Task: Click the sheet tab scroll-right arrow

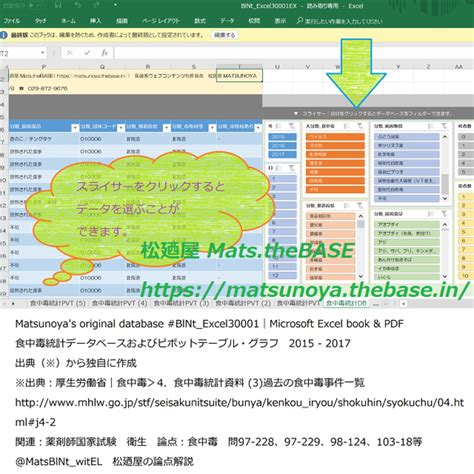Action: pyautogui.click(x=13, y=304)
